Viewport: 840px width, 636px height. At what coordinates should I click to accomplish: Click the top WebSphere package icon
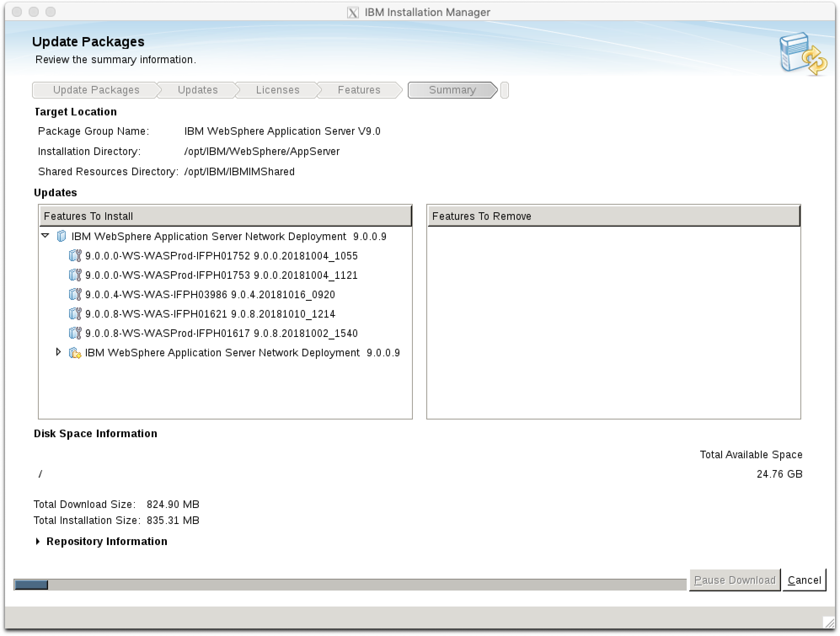62,236
